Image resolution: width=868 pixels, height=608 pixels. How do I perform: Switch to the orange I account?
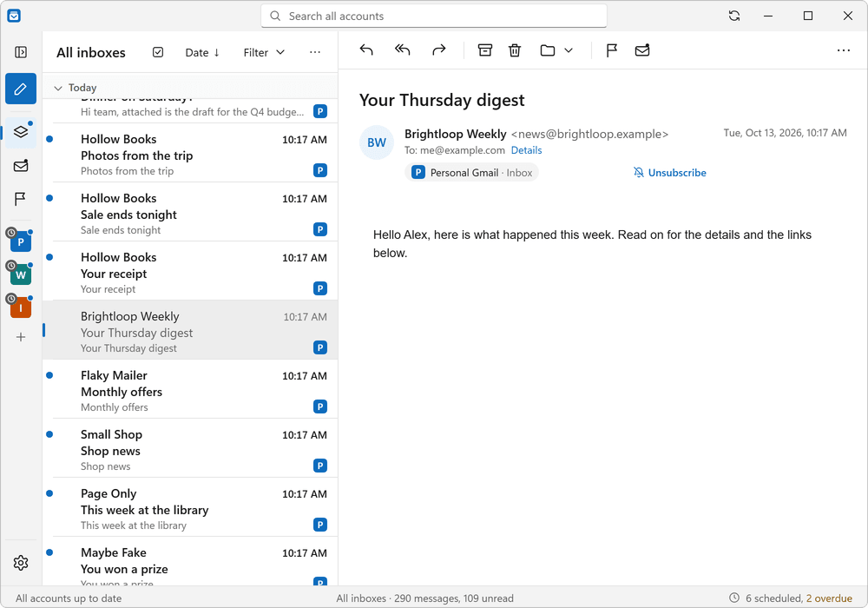click(x=21, y=307)
